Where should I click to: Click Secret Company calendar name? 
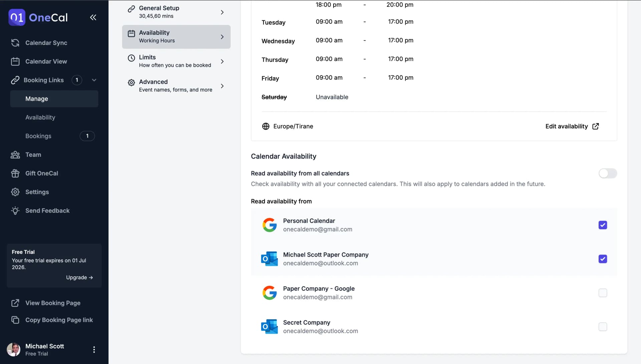pos(306,323)
